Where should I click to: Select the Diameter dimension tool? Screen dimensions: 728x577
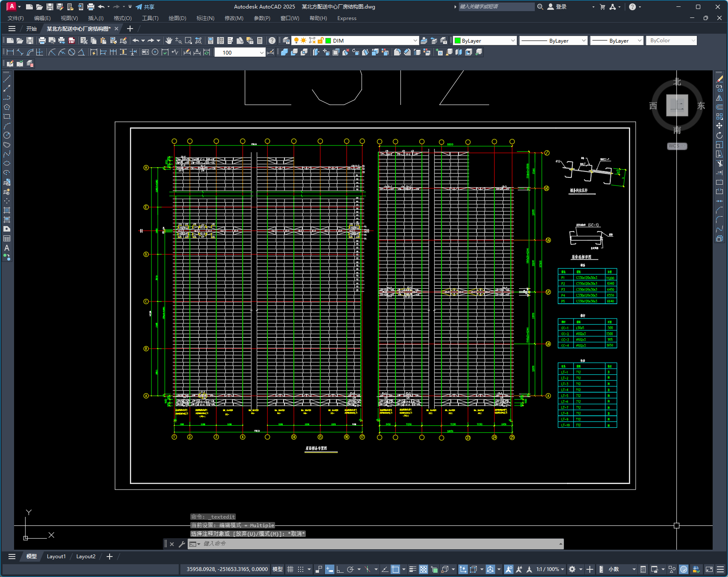click(72, 52)
